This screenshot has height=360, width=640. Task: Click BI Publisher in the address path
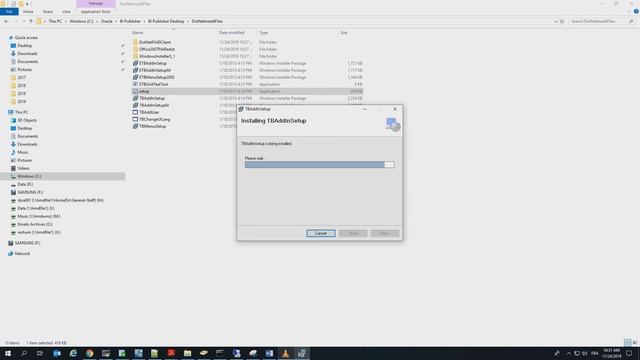click(130, 21)
